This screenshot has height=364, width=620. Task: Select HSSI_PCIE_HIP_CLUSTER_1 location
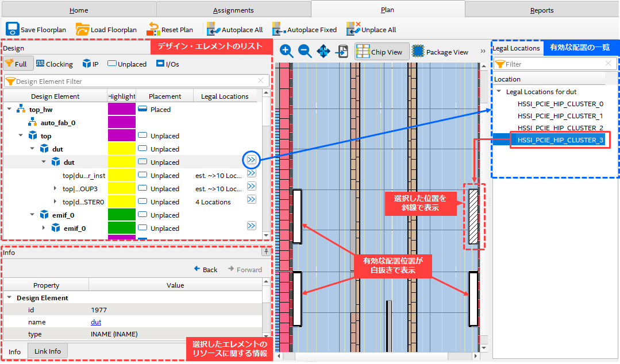click(560, 116)
